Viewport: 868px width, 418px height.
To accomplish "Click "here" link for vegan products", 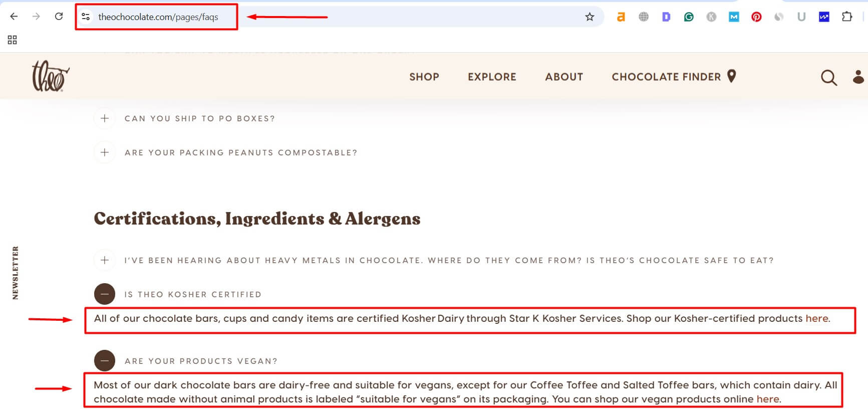I will (767, 399).
